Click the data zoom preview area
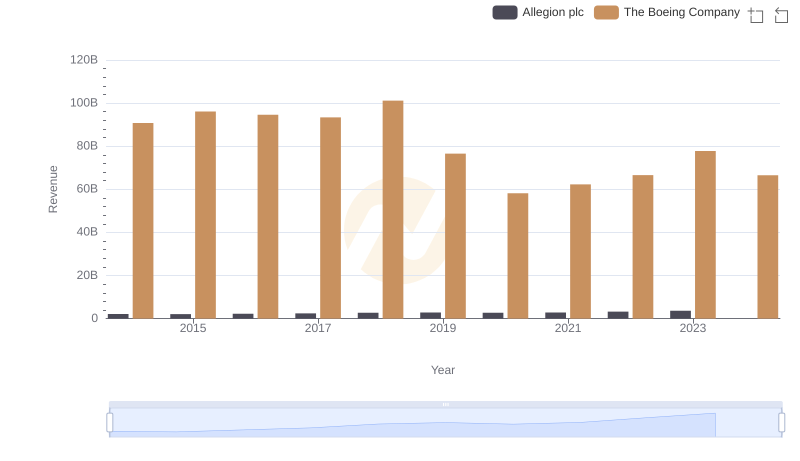 click(x=445, y=422)
